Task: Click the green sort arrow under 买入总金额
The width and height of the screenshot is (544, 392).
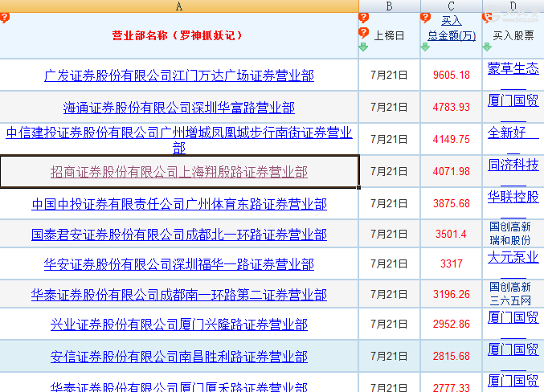Action: [425, 47]
